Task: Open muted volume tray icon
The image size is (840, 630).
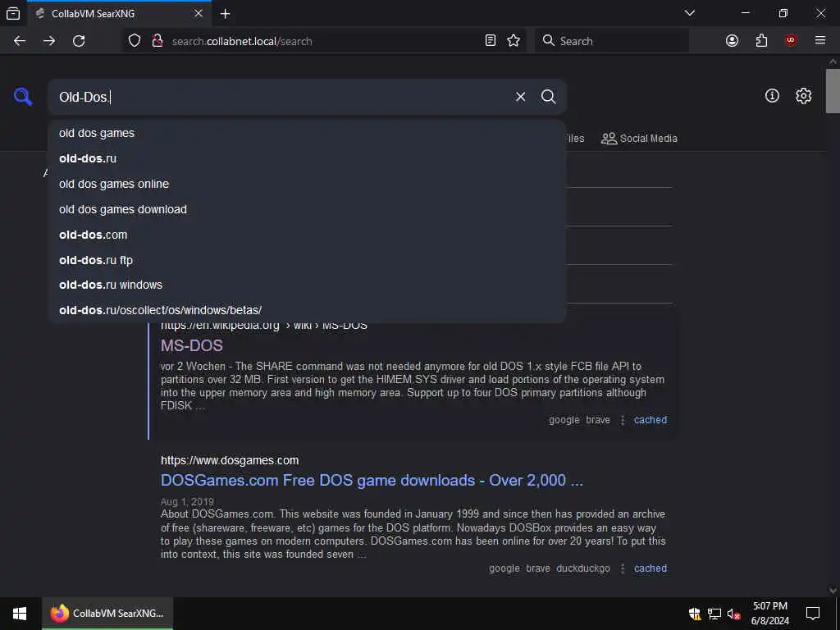Action: coord(733,614)
